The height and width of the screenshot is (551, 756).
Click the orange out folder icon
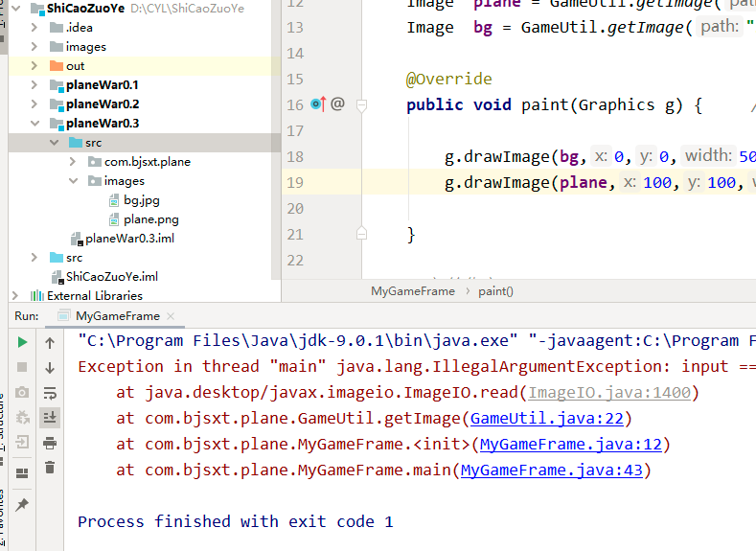(x=57, y=65)
